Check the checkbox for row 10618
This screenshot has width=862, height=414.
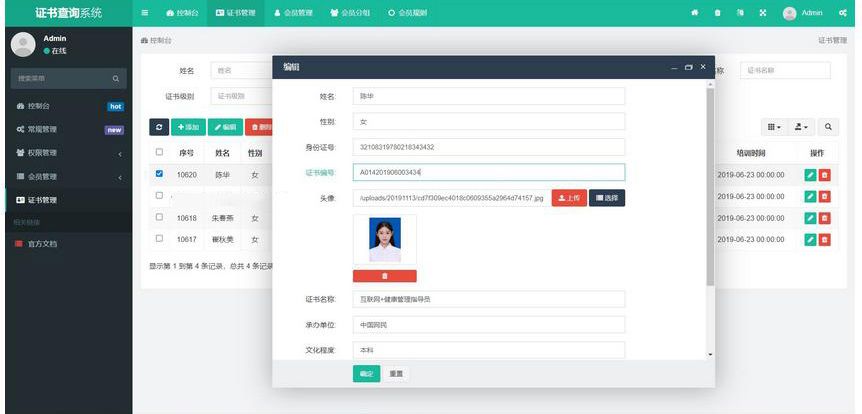click(x=158, y=217)
